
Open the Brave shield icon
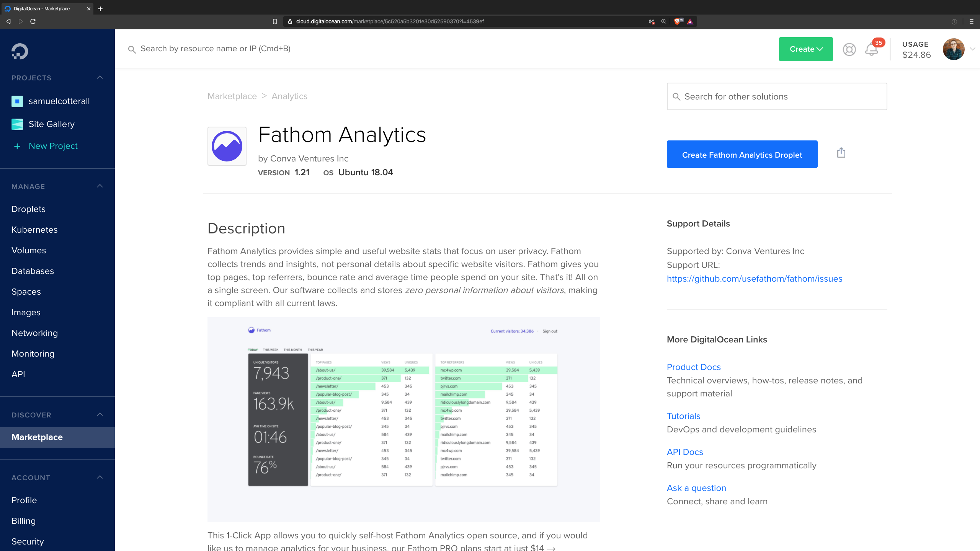tap(678, 21)
